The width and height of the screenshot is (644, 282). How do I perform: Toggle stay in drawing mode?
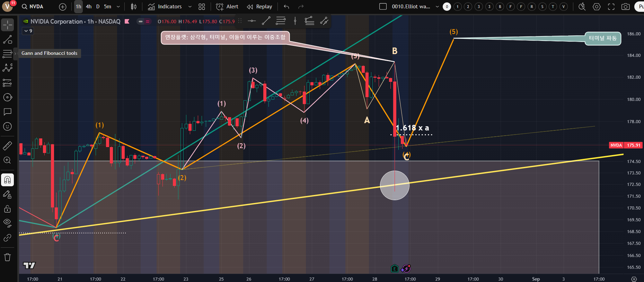click(x=7, y=194)
